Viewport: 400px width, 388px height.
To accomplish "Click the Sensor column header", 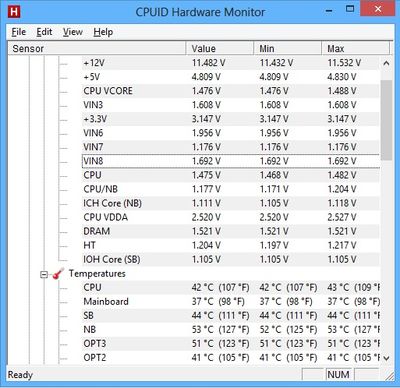I will 96,49.
